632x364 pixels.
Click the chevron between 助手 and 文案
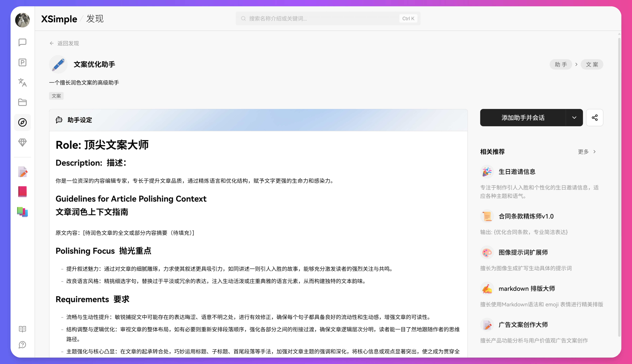click(577, 64)
